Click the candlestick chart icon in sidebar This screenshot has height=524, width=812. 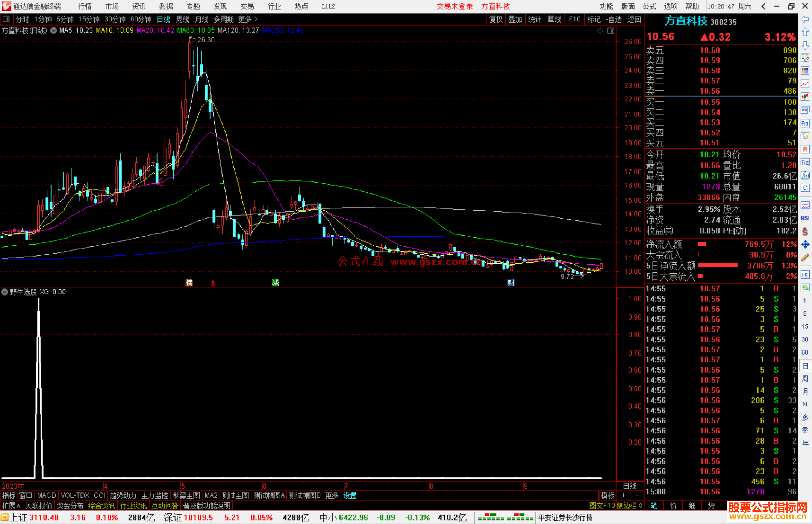[805, 97]
